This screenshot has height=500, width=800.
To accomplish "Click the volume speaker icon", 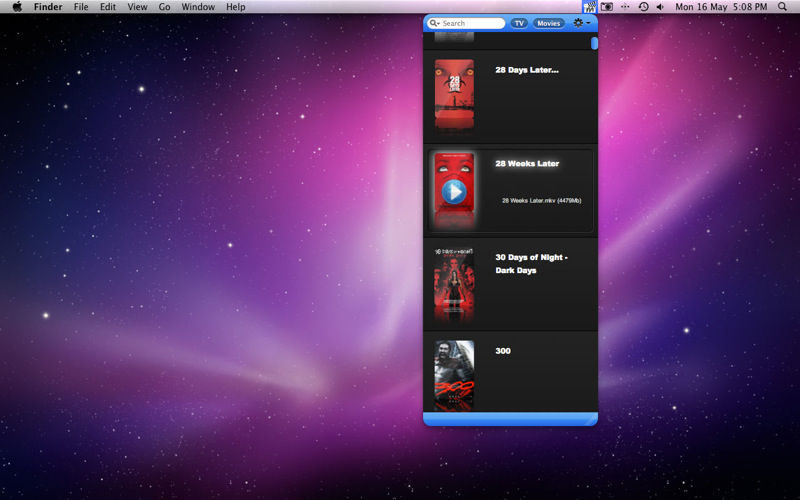I will click(x=660, y=7).
